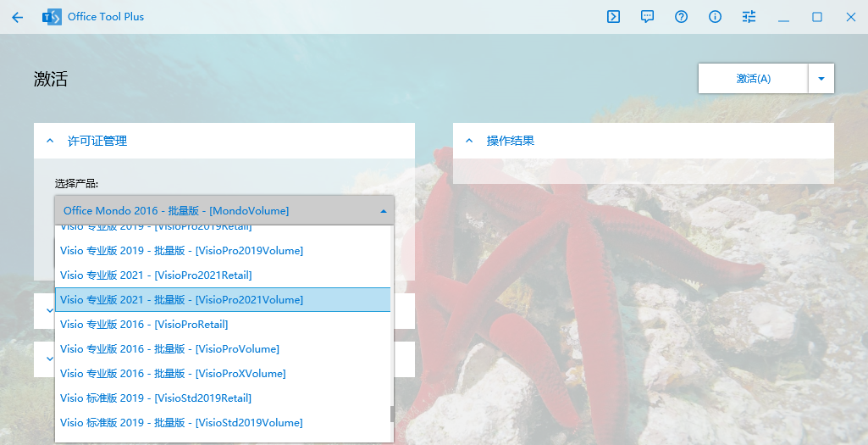Click the 许可证管理 header text
The width and height of the screenshot is (868, 445).
click(97, 141)
